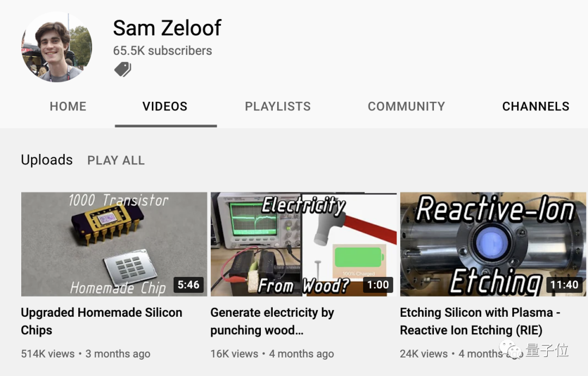The image size is (588, 376).
Task: Click the 65.5K subscribers text
Action: tap(162, 51)
